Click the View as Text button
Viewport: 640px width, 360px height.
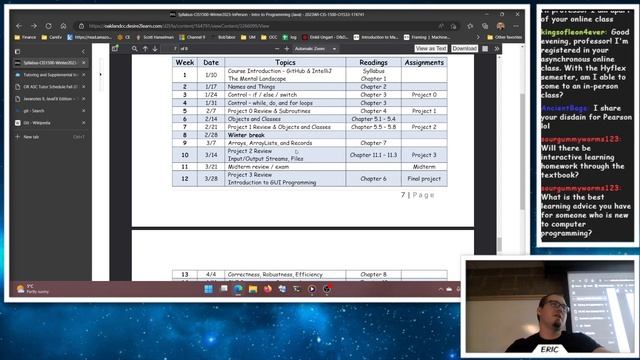tap(431, 49)
